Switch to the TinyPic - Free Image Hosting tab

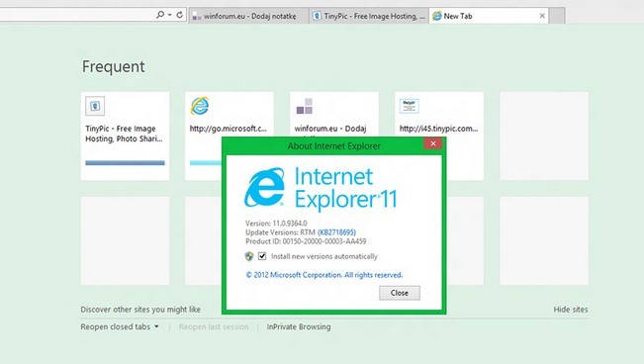pyautogui.click(x=369, y=16)
